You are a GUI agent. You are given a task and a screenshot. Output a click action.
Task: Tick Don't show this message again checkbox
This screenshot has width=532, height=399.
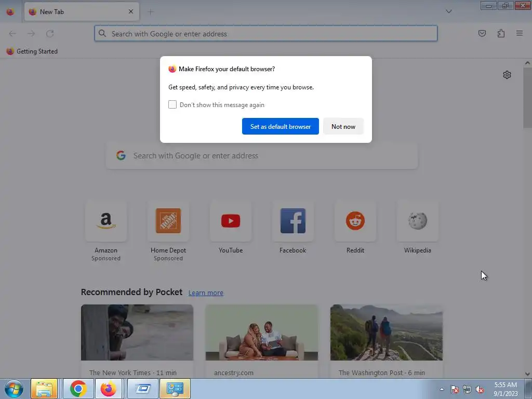pos(172,104)
